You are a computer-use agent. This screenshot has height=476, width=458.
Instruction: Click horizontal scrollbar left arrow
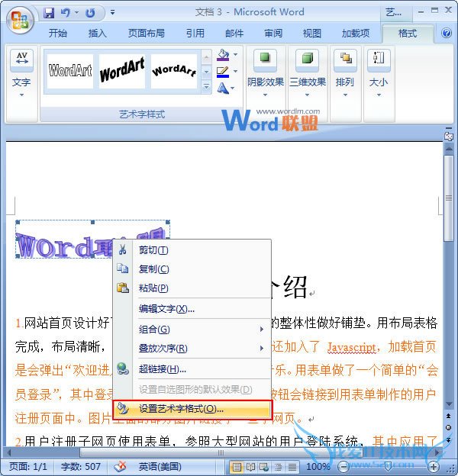(9, 453)
